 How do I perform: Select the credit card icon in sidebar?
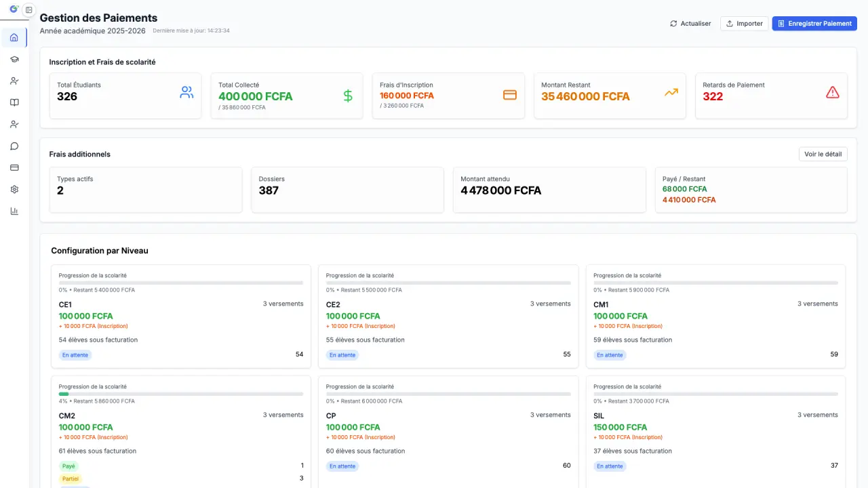coord(14,167)
